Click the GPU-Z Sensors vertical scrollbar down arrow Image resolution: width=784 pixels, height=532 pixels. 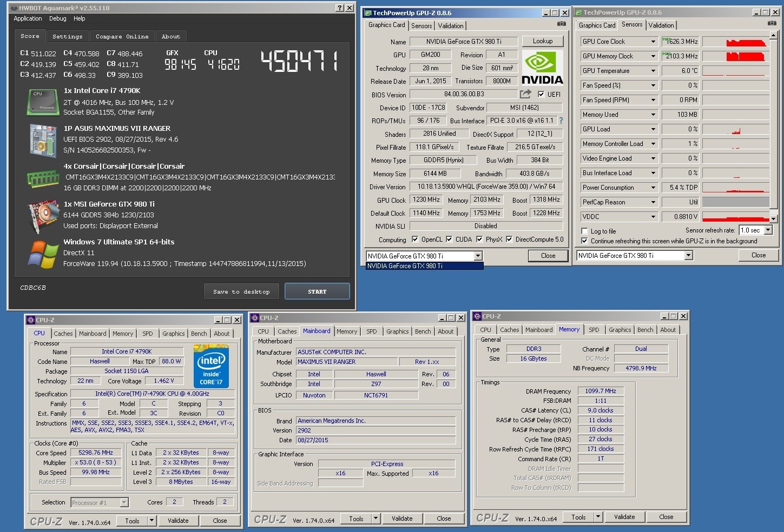click(x=774, y=218)
